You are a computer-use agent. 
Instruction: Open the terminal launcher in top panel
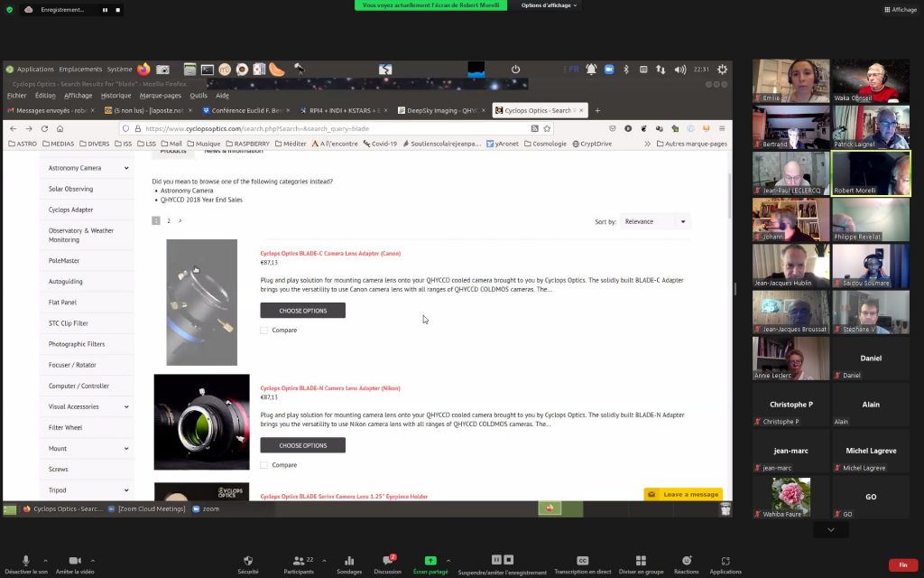point(207,70)
